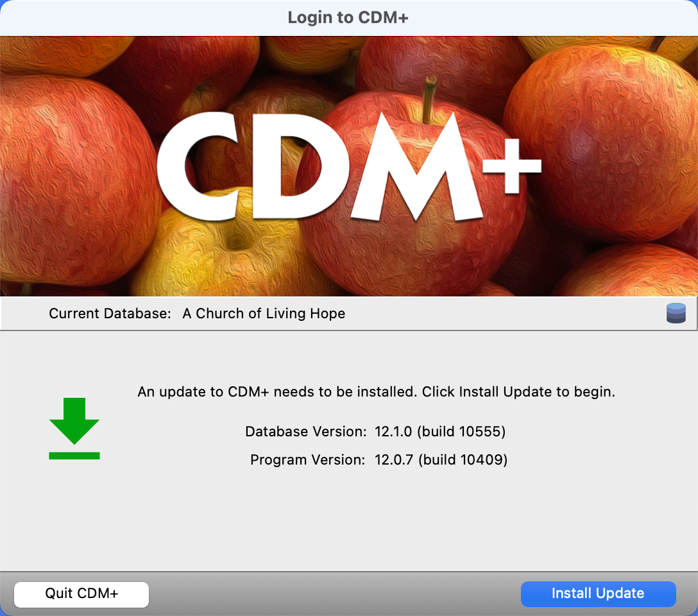Click the Database Version label
The image size is (698, 616).
306,431
